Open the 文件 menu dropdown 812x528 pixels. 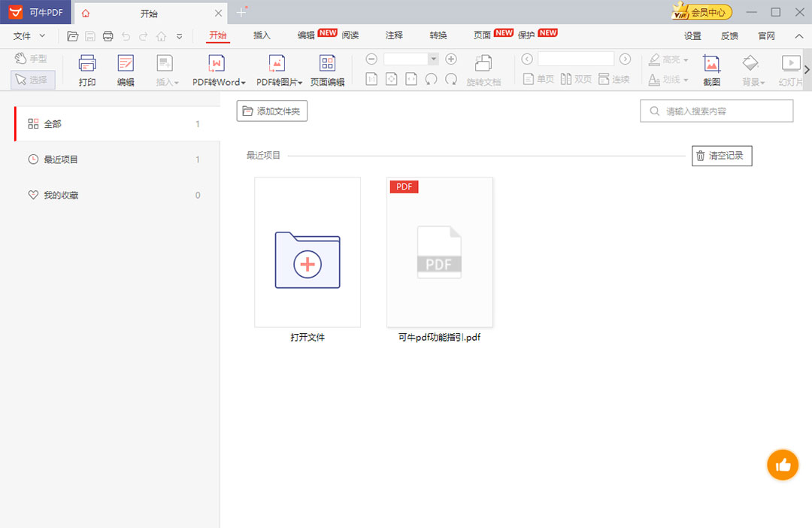29,35
